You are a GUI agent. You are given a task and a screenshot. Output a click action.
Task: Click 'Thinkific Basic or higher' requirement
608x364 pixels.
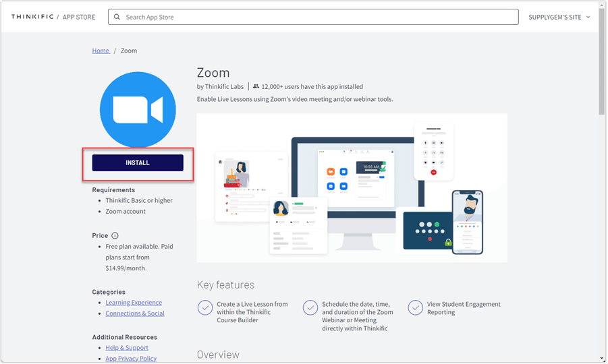pyautogui.click(x=139, y=200)
